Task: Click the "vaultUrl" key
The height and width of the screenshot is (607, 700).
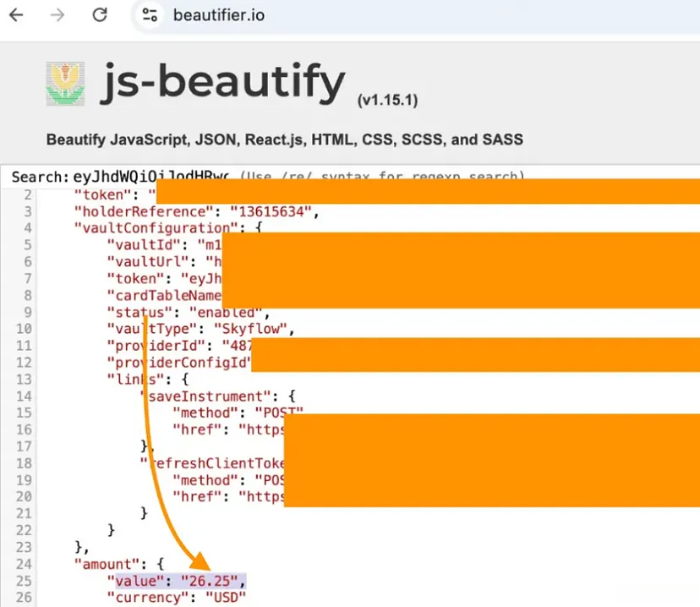Action: pyautogui.click(x=148, y=261)
